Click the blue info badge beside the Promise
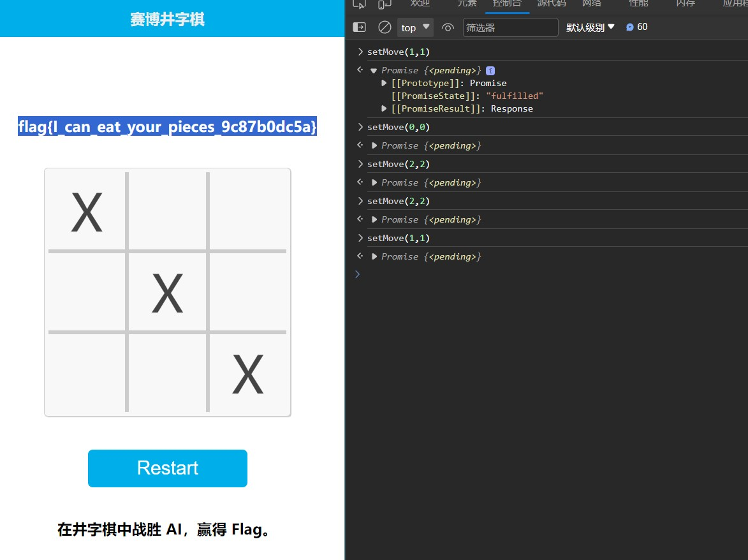The height and width of the screenshot is (560, 748). (490, 71)
